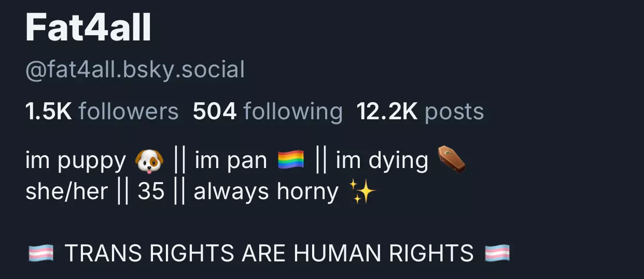
Task: Click the 'im dying' bio text
Action: coord(382,161)
